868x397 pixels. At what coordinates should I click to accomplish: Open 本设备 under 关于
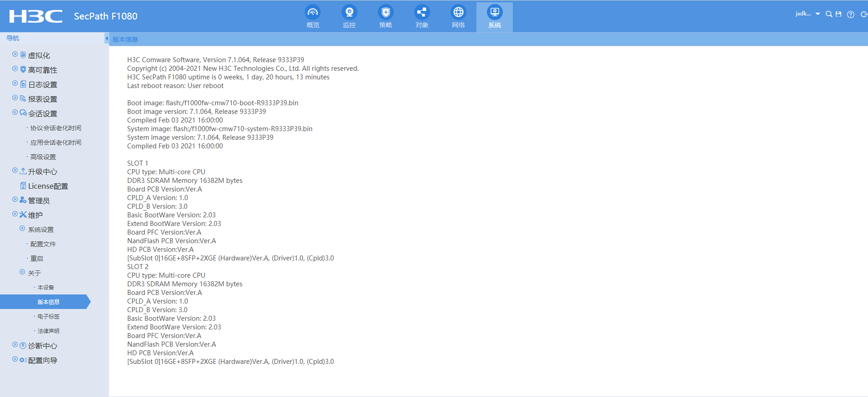(46, 288)
